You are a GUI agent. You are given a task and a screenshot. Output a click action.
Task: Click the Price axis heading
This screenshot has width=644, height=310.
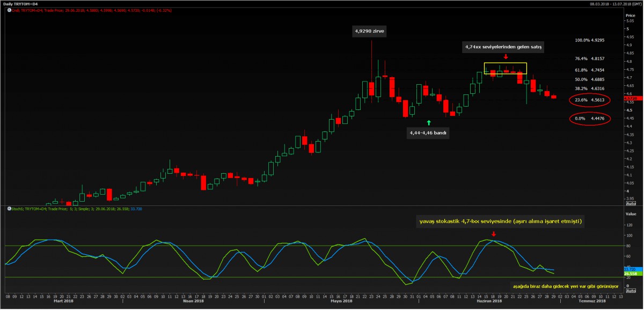click(x=631, y=15)
